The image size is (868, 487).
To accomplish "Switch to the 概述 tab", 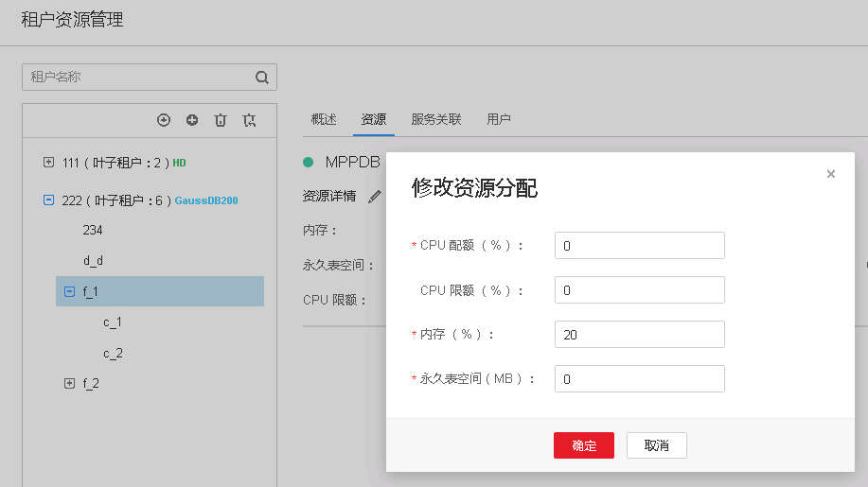I will 324,119.
